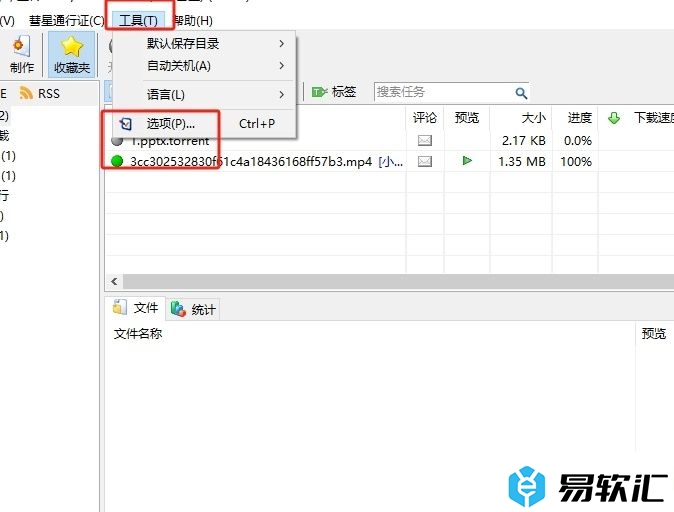Open the 彗星通行证(C) menu

[x=67, y=20]
